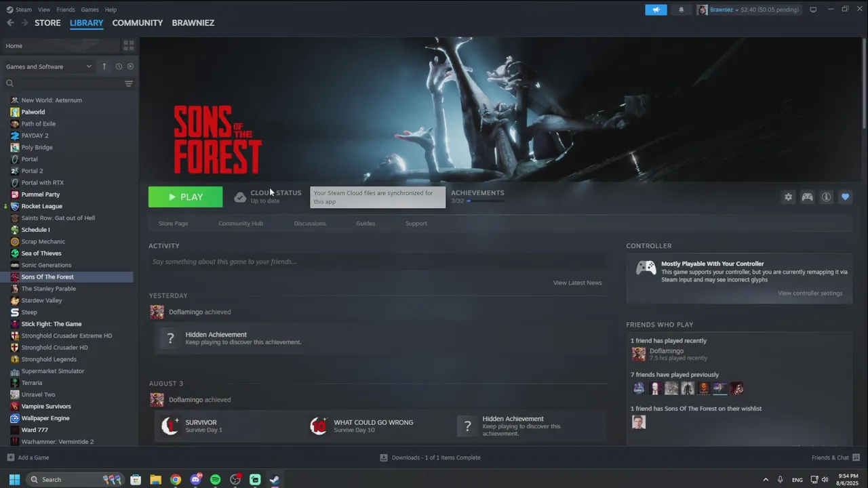Screen dimensions: 868x488
Task: Click View controller settings
Action: pyautogui.click(x=810, y=293)
